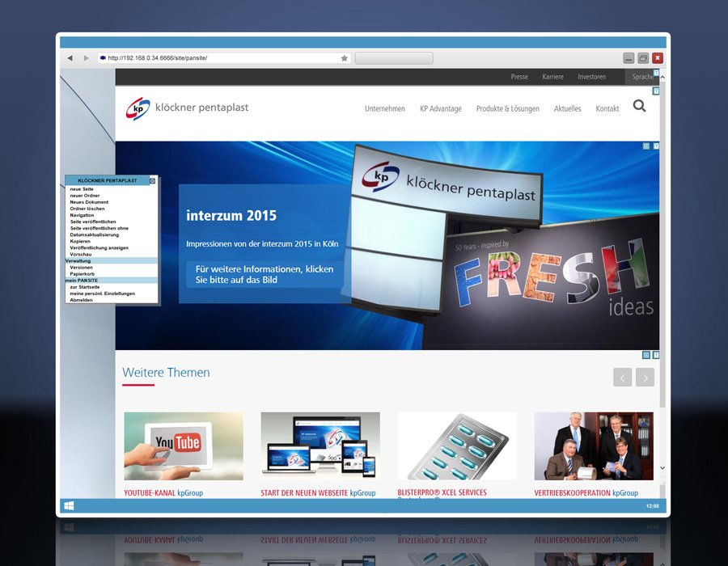Open the Produkte & Lösungen menu
The width and height of the screenshot is (728, 566).
[x=508, y=108]
